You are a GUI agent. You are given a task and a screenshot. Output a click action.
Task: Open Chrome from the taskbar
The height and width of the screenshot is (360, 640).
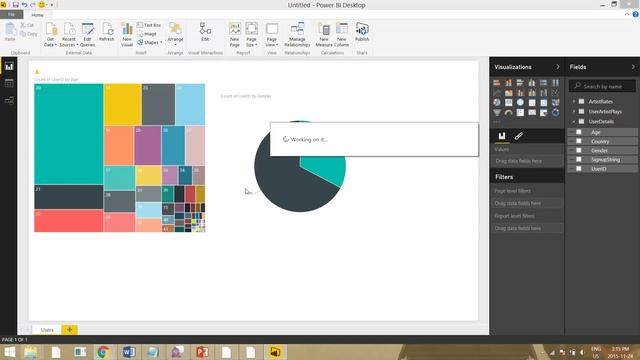point(103,352)
